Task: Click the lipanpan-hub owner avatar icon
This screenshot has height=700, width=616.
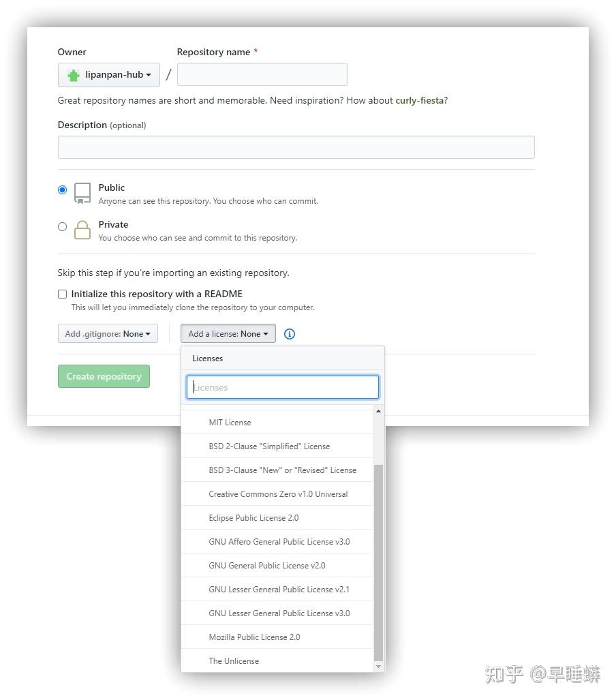Action: coord(74,75)
